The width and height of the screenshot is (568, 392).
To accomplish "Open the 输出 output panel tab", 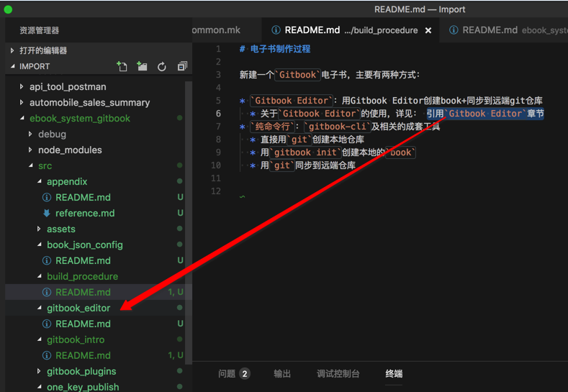I will point(282,373).
